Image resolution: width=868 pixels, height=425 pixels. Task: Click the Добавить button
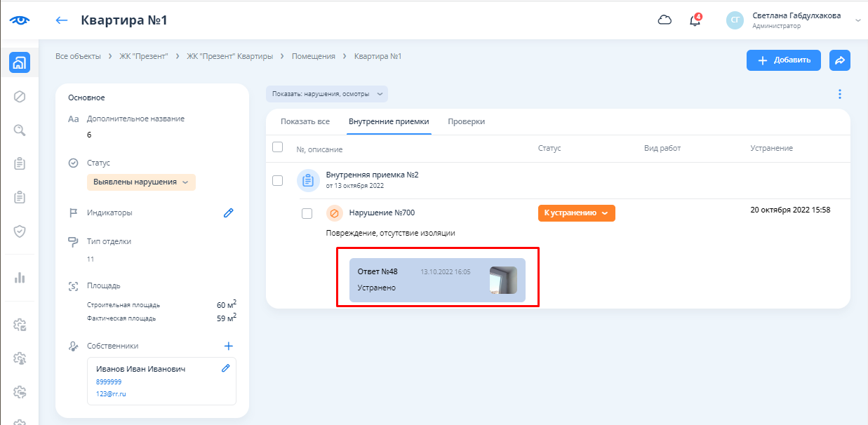(783, 60)
